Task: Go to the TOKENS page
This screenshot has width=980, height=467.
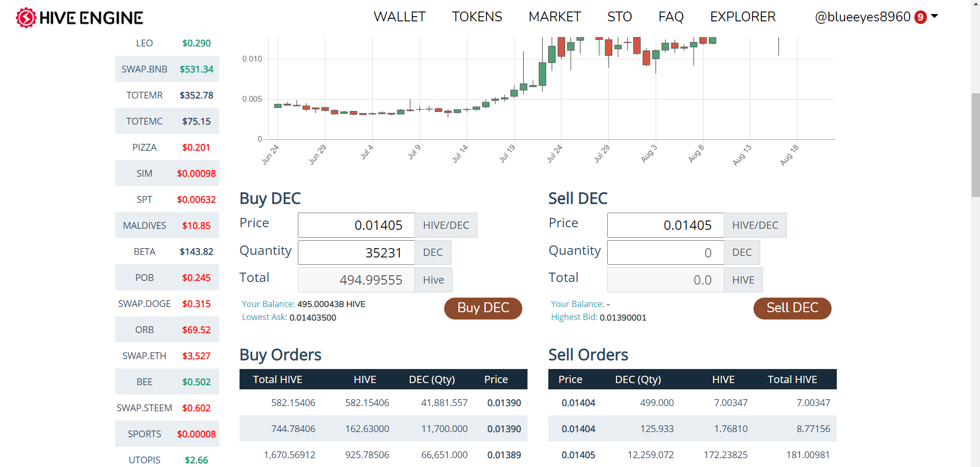Action: (x=477, y=17)
